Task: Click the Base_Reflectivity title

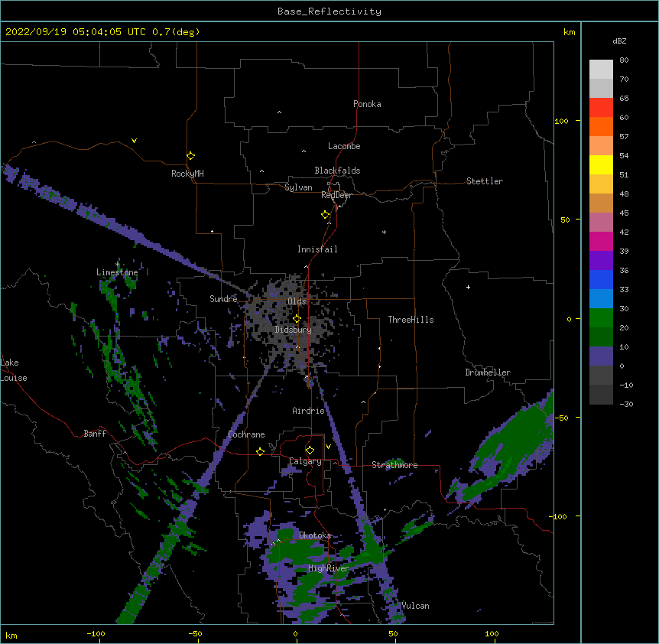Action: pyautogui.click(x=329, y=11)
